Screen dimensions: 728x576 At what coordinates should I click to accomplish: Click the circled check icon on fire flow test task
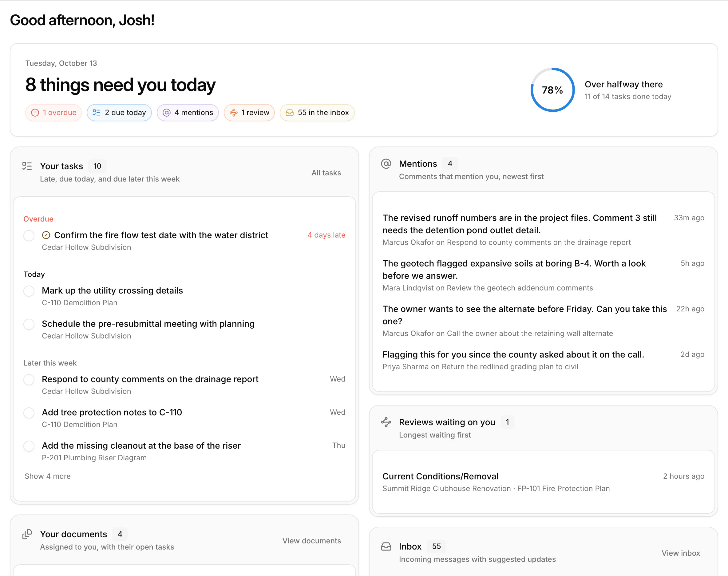[46, 235]
